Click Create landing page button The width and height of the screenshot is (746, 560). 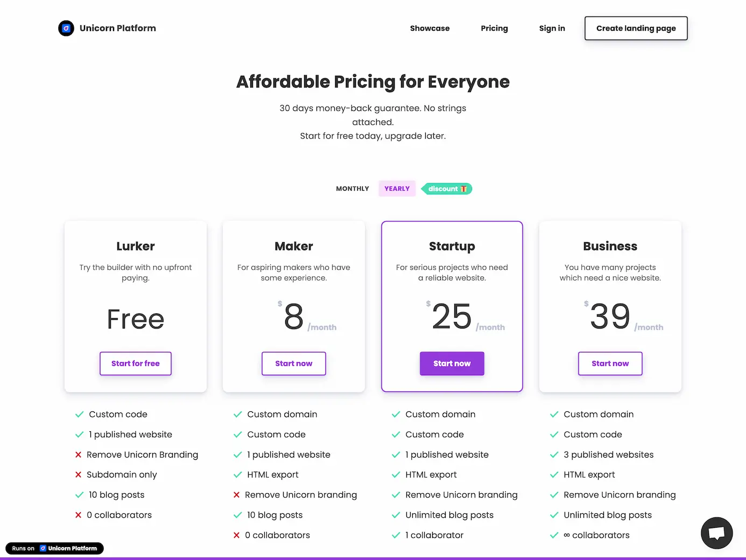[636, 28]
